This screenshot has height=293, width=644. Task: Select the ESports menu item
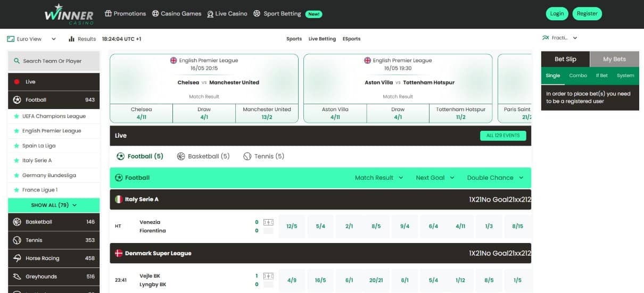click(351, 39)
